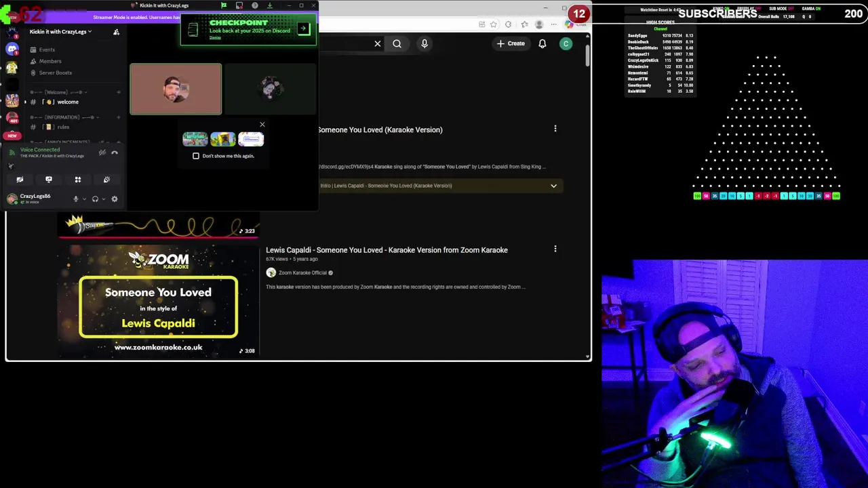Collapse the Welcome channel category
868x488 pixels.
point(58,92)
